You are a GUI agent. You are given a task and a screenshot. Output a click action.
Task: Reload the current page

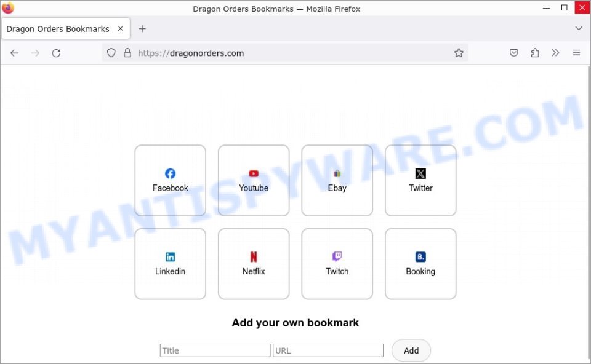click(x=56, y=53)
